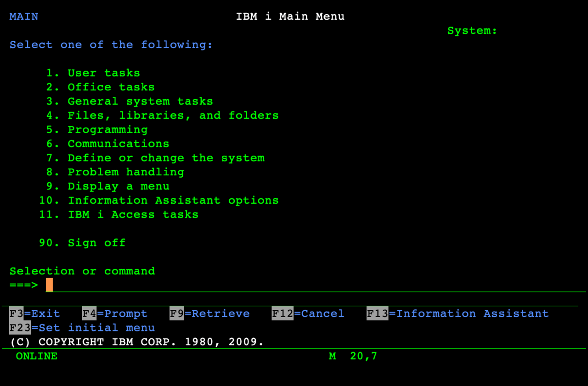Click the F3=Exit function key label

coord(34,313)
